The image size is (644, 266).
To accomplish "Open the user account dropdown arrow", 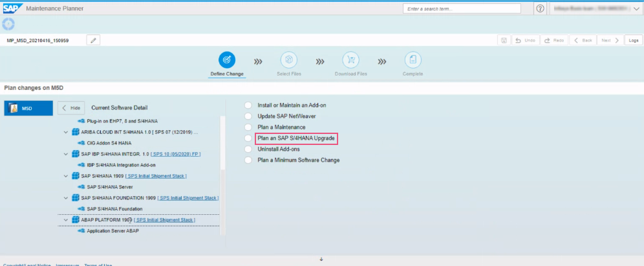I will (x=636, y=8).
